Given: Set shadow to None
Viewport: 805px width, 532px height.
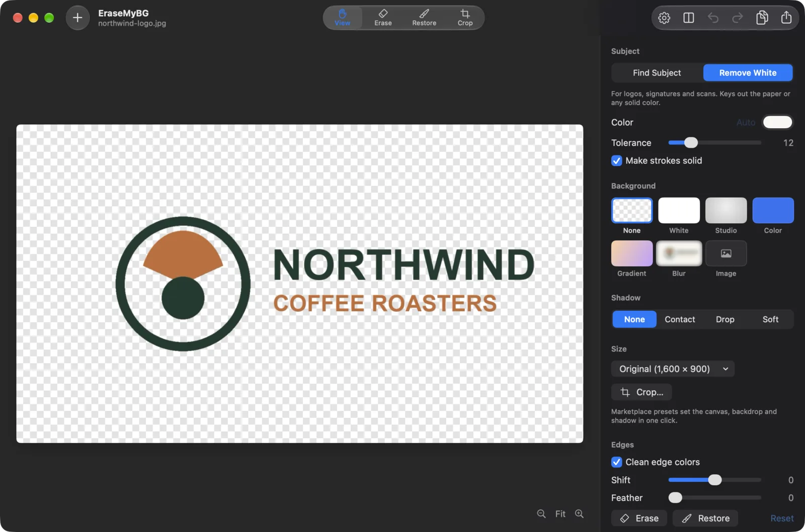Looking at the screenshot, I should 634,319.
